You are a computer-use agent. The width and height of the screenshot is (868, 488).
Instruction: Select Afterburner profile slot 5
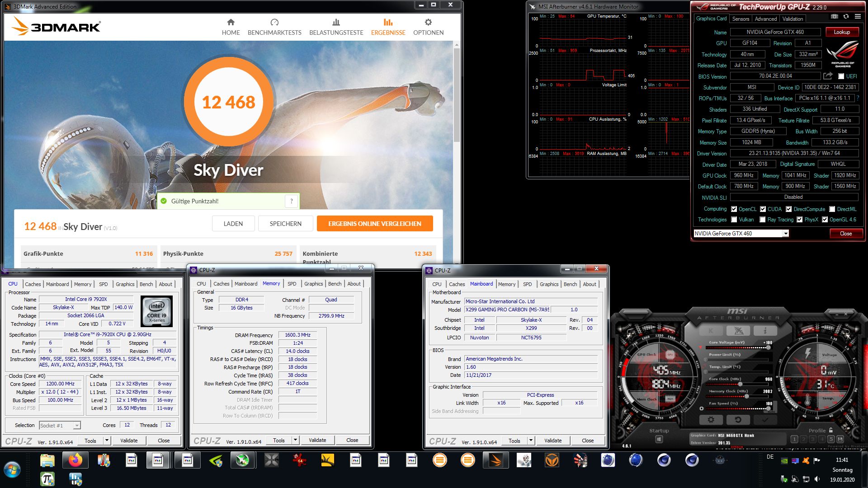[x=831, y=439]
